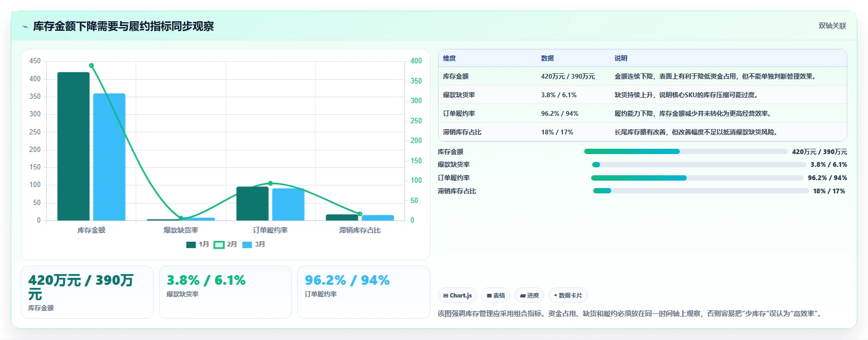The image size is (868, 340).
Task: Click the 维度 table column header
Action: [x=449, y=58]
